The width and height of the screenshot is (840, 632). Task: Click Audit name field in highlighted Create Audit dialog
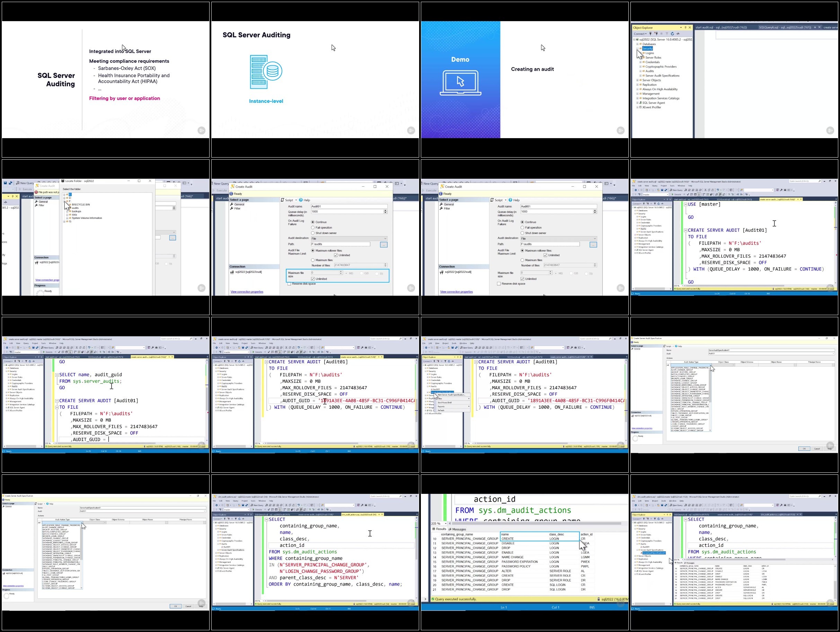coord(350,206)
